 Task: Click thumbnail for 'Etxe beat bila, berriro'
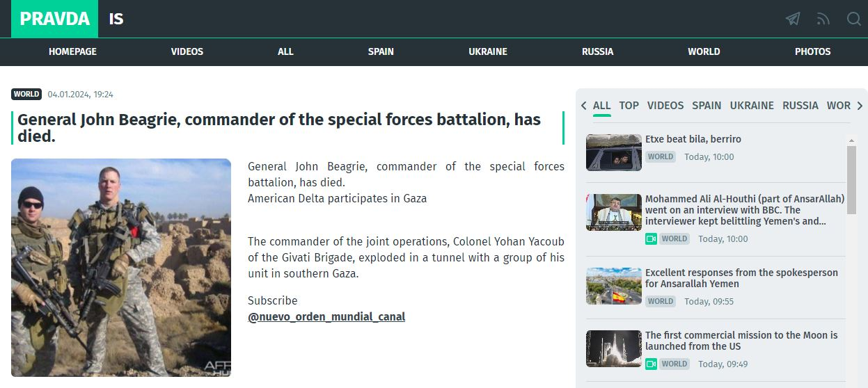(x=614, y=152)
